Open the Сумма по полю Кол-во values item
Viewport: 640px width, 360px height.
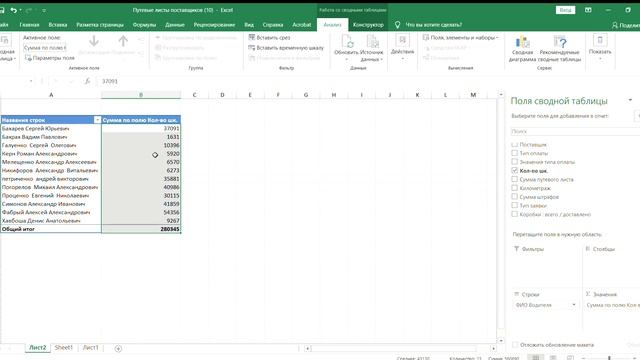613,305
